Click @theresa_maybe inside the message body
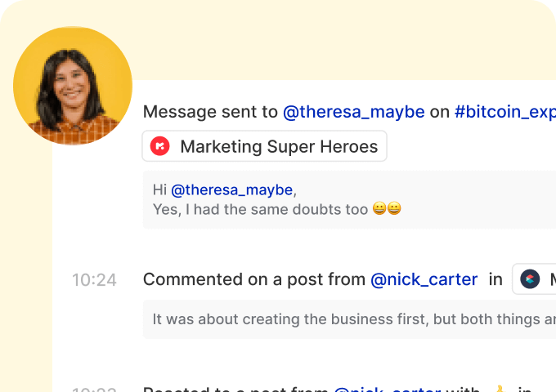Screen dimensions: 556x392 (232, 190)
